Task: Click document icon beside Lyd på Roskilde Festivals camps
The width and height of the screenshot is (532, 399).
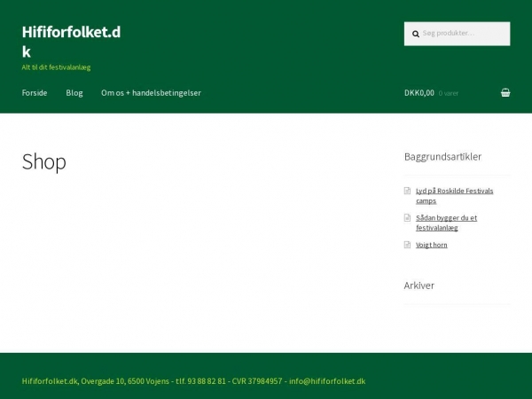Action: tap(407, 191)
